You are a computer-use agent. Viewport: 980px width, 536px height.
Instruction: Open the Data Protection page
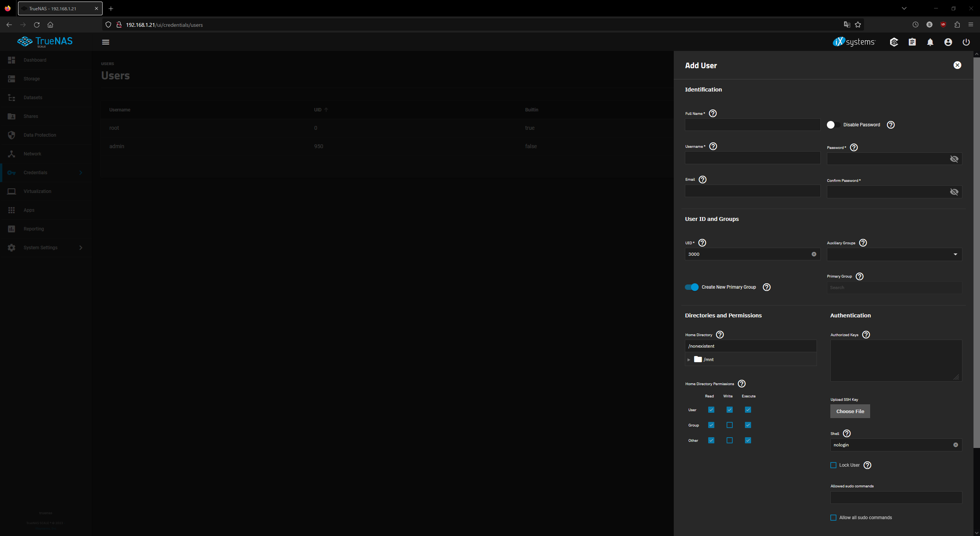39,135
